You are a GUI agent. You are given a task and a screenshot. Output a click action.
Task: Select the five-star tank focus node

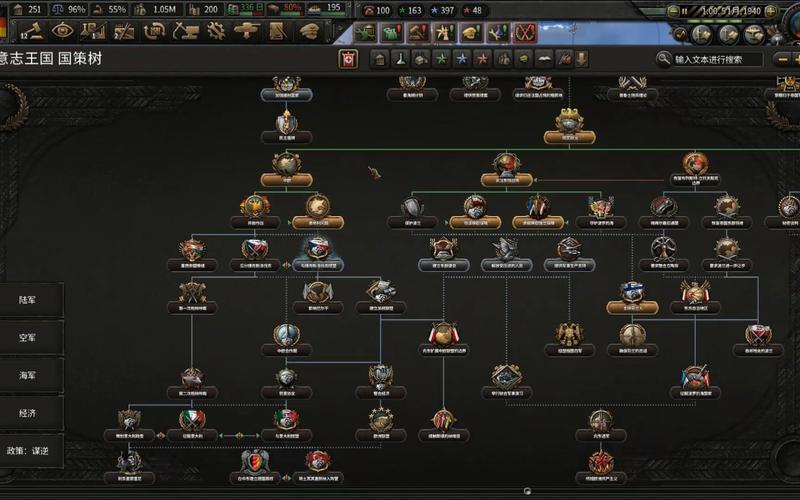(381, 425)
